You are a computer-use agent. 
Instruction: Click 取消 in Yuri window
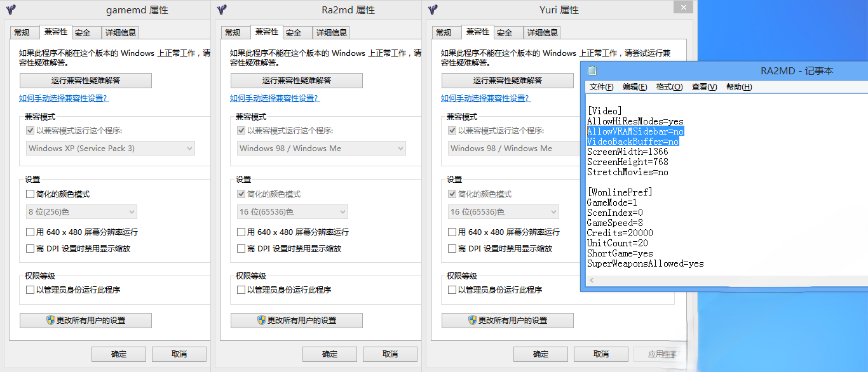pos(601,354)
